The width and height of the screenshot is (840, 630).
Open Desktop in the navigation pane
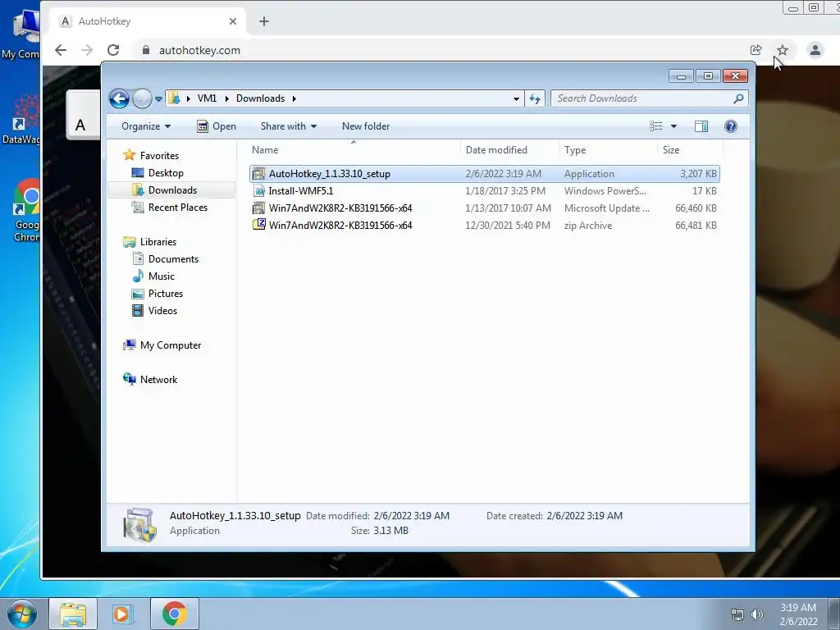pyautogui.click(x=166, y=173)
